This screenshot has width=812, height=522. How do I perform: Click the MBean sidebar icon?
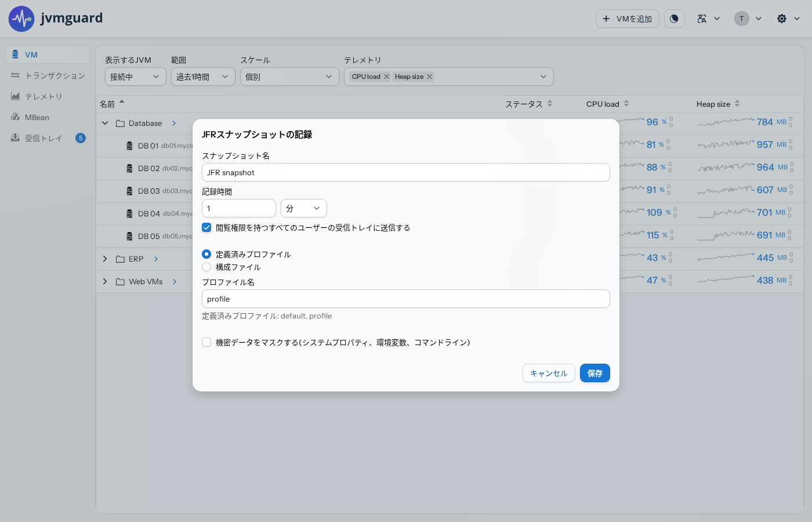point(15,117)
